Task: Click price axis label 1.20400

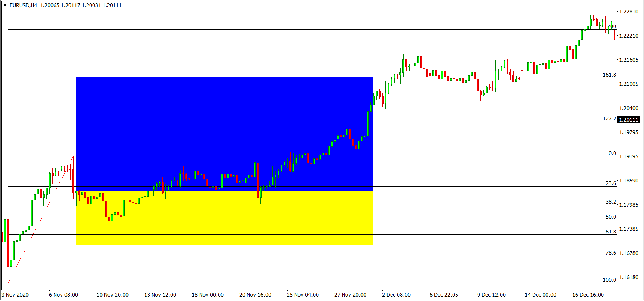Action: tap(628, 108)
